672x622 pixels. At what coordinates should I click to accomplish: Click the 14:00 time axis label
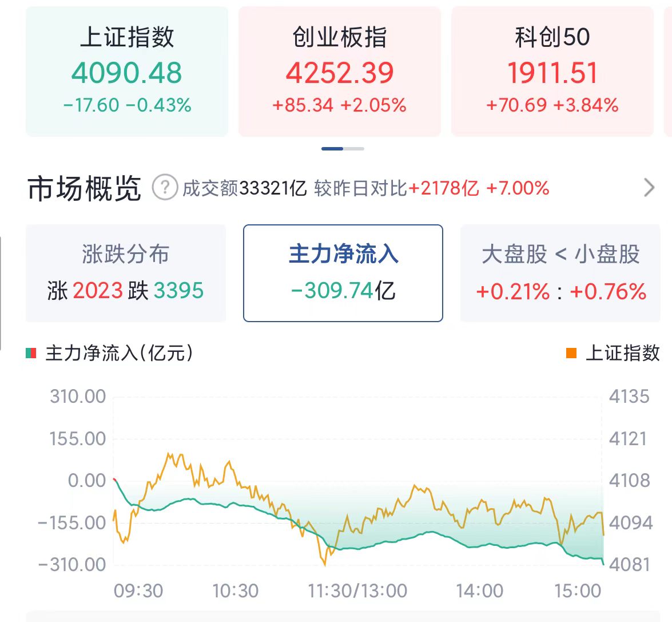pos(480,591)
